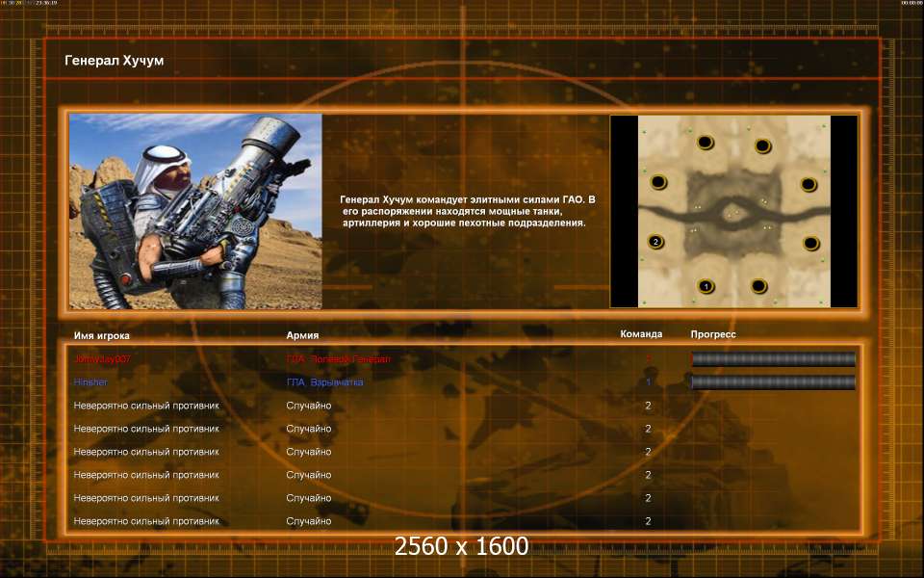Click the red player's loading progress bar

point(773,359)
